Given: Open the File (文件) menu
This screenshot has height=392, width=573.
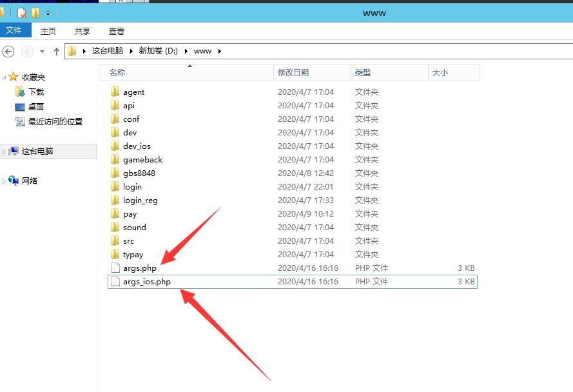Looking at the screenshot, I should (14, 30).
